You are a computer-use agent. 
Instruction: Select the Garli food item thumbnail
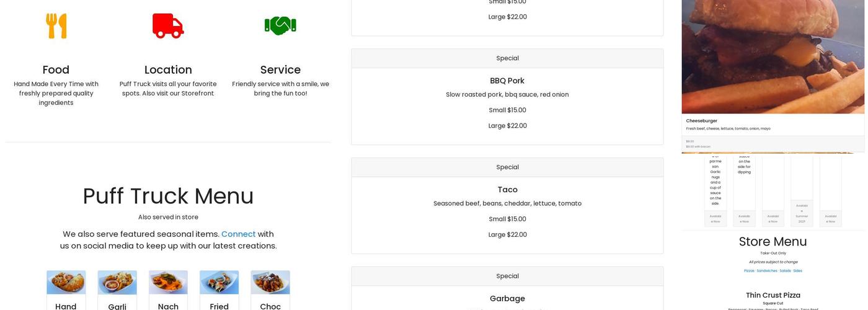pos(117,282)
